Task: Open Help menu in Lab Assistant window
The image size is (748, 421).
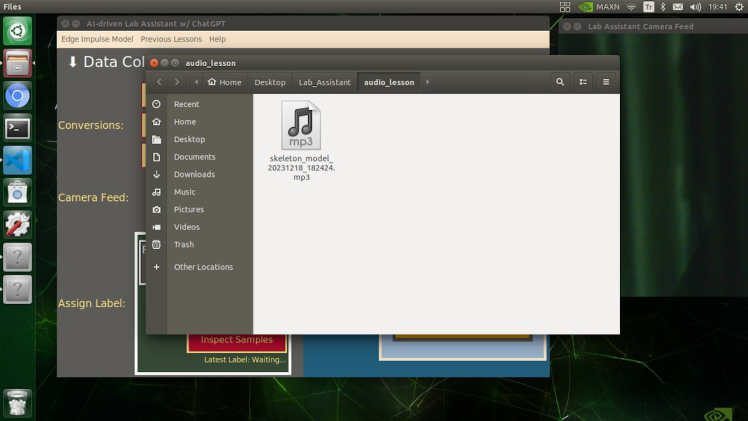Action: pyautogui.click(x=218, y=39)
